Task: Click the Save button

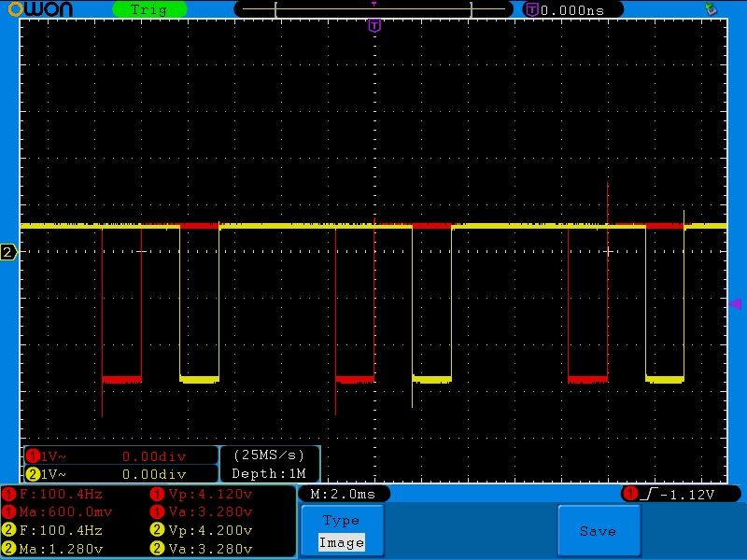Action: [599, 530]
